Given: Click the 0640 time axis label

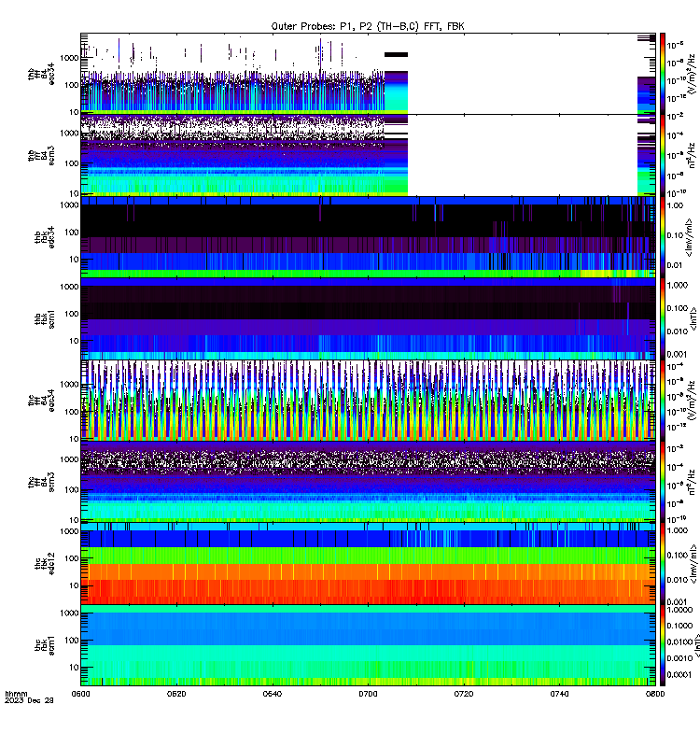Looking at the screenshot, I should [272, 694].
